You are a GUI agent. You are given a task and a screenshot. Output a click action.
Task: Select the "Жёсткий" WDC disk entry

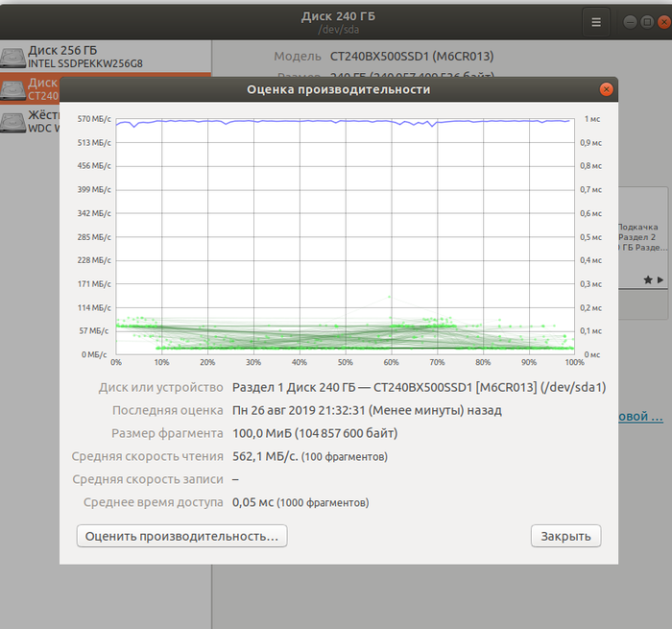30,121
